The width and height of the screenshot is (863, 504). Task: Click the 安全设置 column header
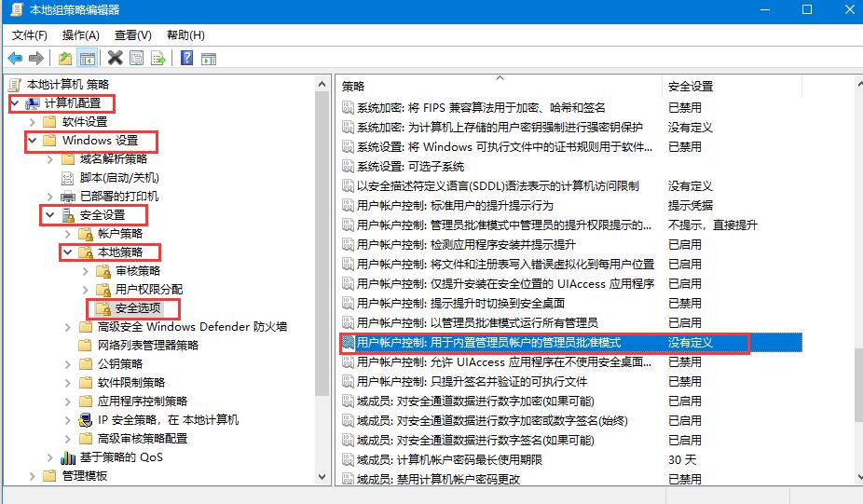tap(690, 86)
